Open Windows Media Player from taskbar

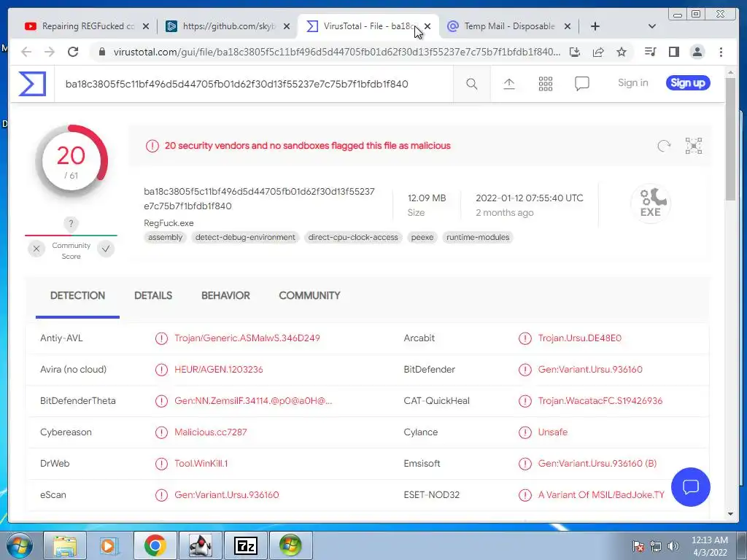109,545
